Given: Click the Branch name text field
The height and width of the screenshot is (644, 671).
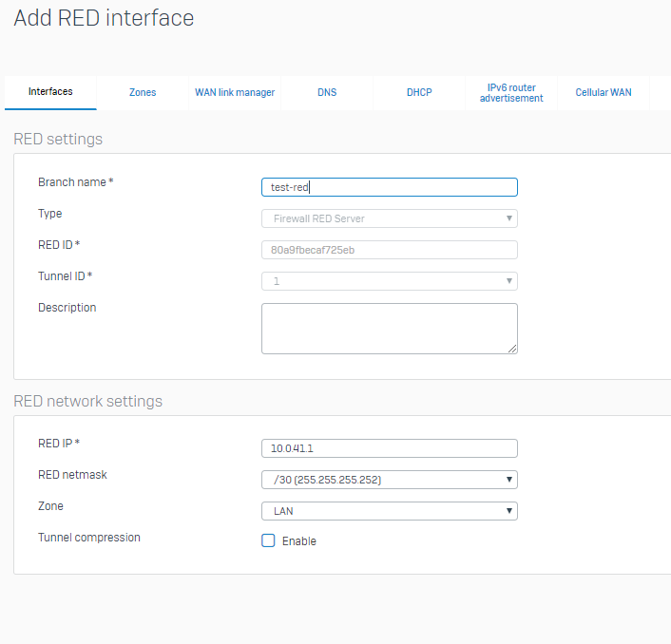Looking at the screenshot, I should point(389,187).
